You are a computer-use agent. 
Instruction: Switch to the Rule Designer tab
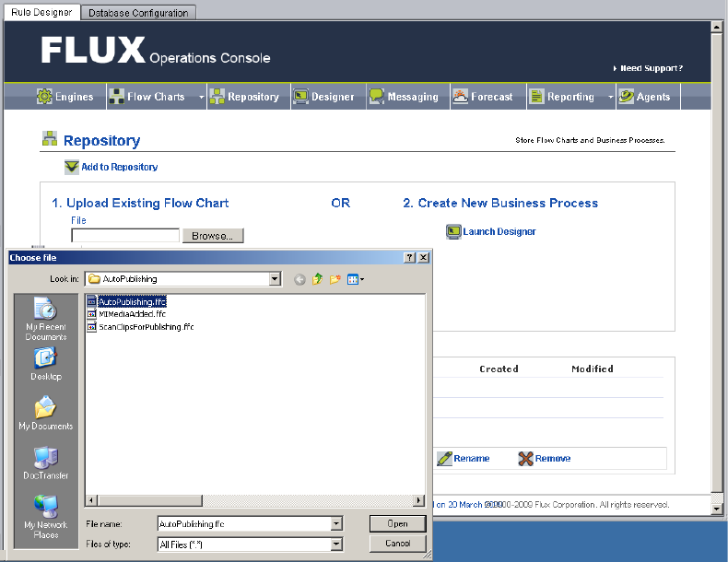coord(41,12)
